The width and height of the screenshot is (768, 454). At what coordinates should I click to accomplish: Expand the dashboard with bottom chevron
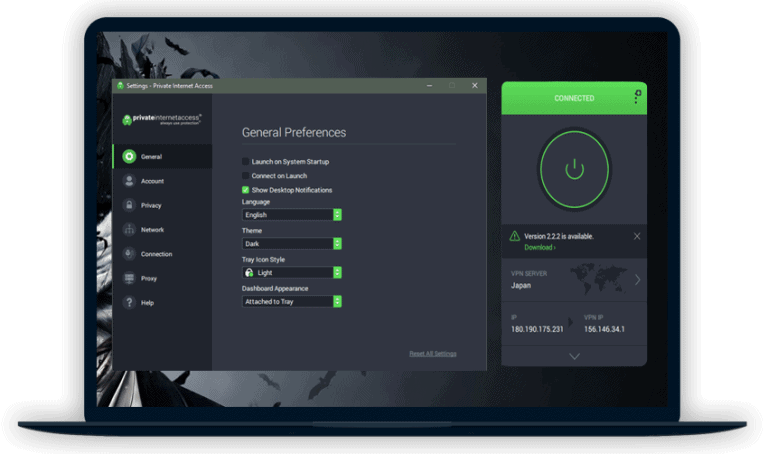coord(574,356)
